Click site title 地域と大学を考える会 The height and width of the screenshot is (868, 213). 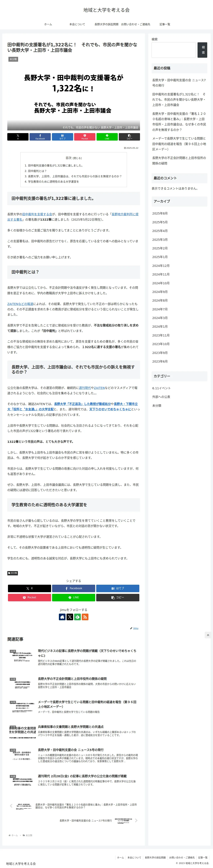106,10
